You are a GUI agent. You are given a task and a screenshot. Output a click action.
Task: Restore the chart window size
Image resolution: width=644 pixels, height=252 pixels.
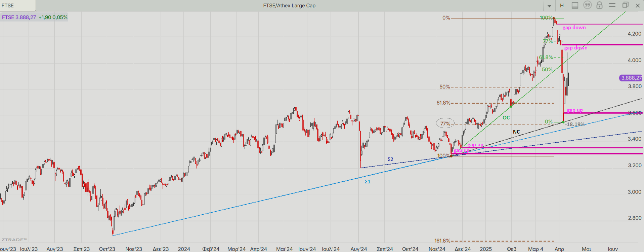(625, 5)
